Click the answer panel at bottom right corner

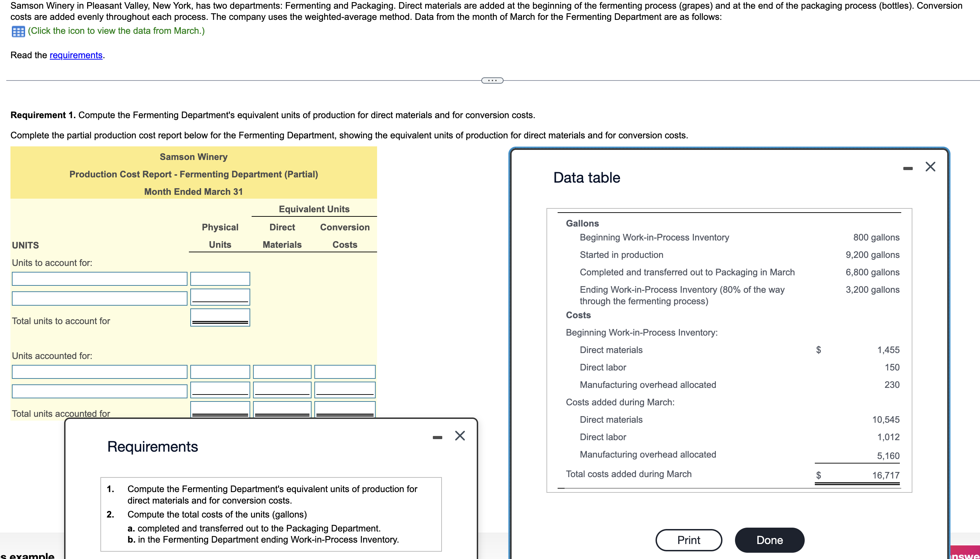(x=964, y=553)
